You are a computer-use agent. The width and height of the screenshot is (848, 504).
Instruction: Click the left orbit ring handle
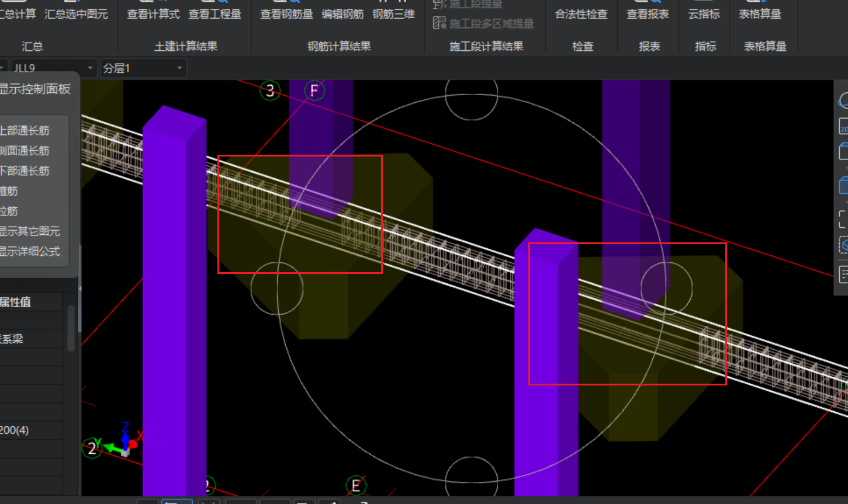tap(277, 289)
